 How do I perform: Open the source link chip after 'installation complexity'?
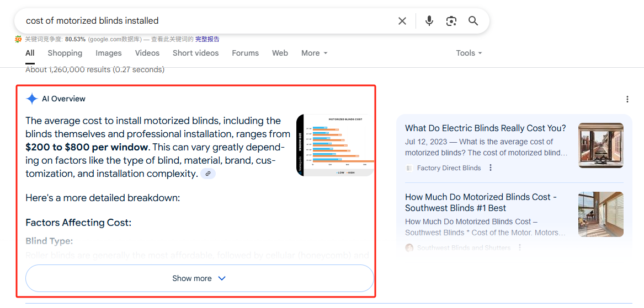coord(208,174)
